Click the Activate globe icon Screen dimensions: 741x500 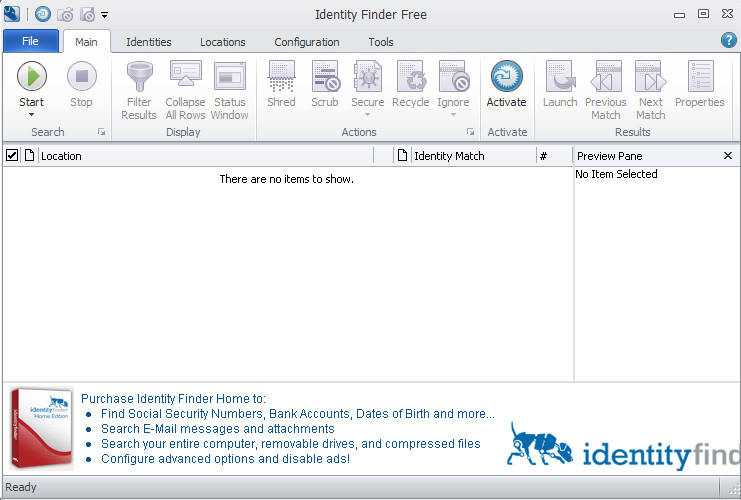point(507,76)
